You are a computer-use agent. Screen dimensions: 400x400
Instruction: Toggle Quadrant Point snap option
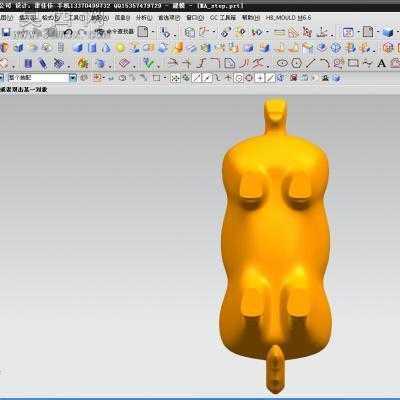click(249, 78)
